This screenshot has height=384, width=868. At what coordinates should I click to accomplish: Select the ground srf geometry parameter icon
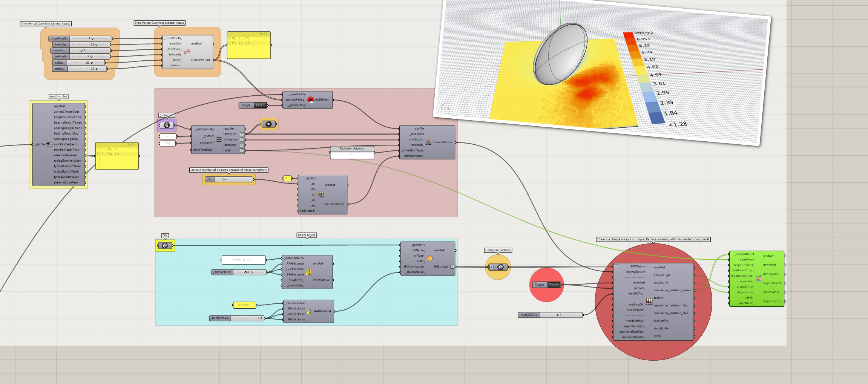[x=167, y=125]
